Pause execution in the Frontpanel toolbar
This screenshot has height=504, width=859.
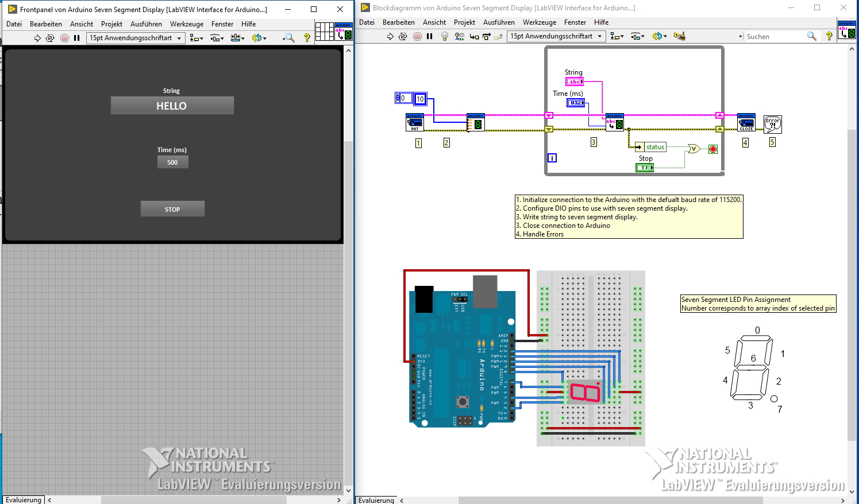(76, 38)
